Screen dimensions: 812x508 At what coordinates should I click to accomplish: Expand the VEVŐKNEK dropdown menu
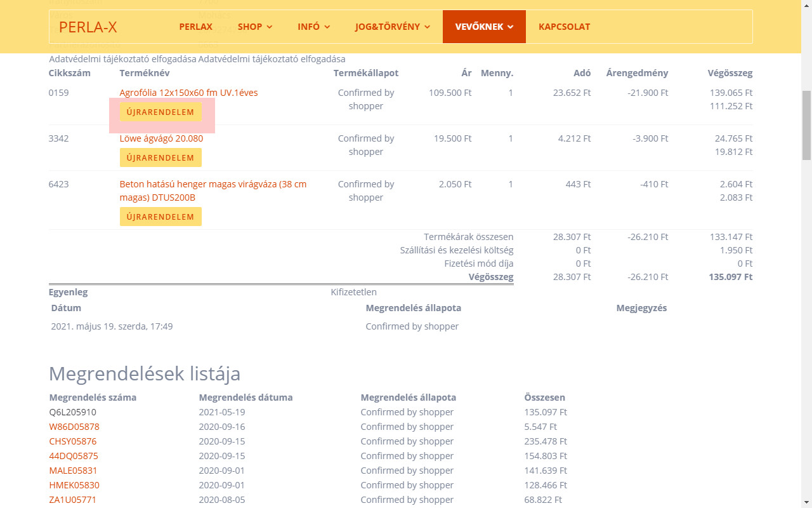[x=484, y=27]
